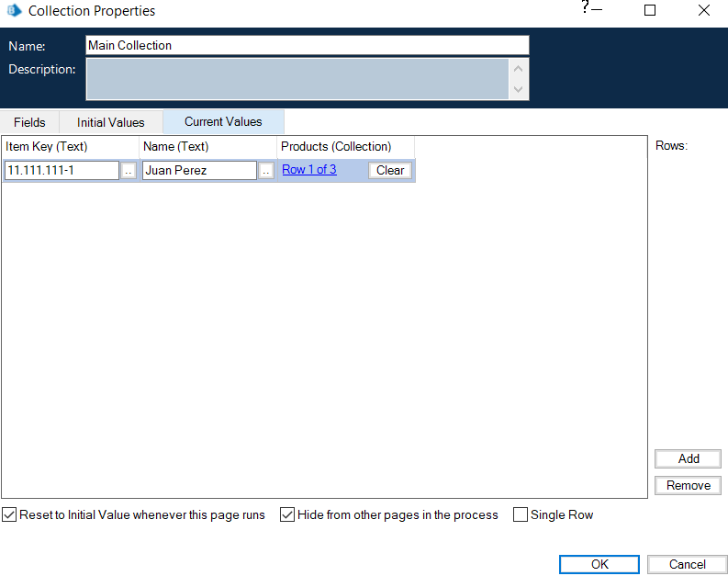The height and width of the screenshot is (576, 728).
Task: Edit the Item Key value 11.111.111-1
Action: pos(62,171)
